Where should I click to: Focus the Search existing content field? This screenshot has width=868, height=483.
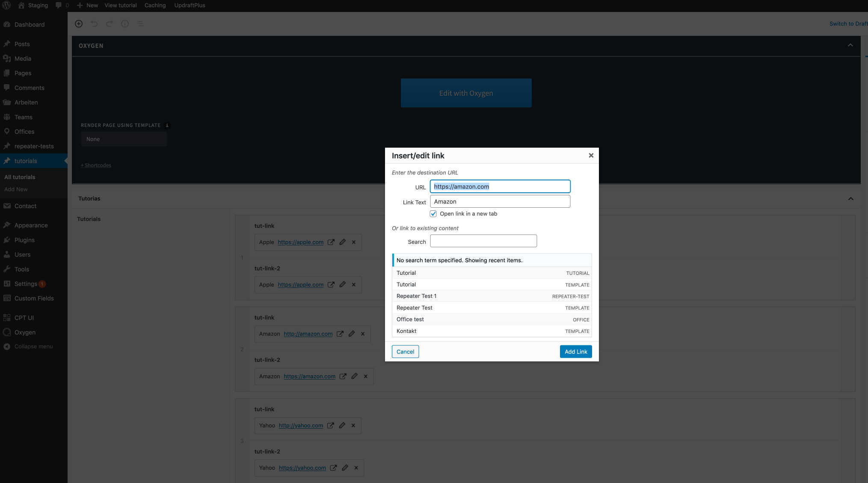pyautogui.click(x=483, y=241)
